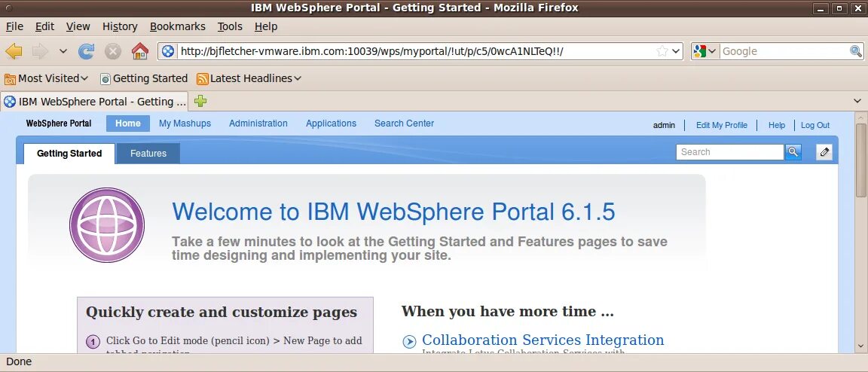The image size is (868, 372).
Task: Click the admin user name
Action: click(664, 125)
